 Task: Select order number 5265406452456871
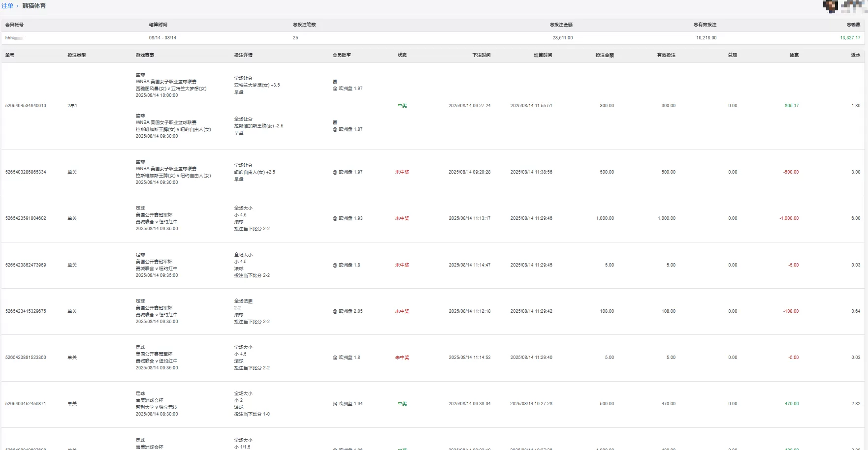(26, 404)
